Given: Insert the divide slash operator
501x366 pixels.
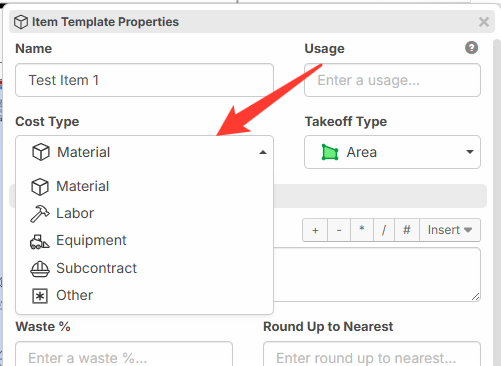Looking at the screenshot, I should pyautogui.click(x=384, y=230).
